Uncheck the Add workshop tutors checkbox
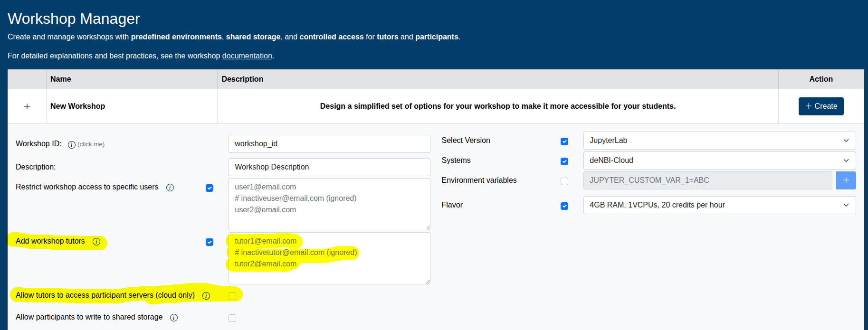This screenshot has height=330, width=868. point(210,242)
